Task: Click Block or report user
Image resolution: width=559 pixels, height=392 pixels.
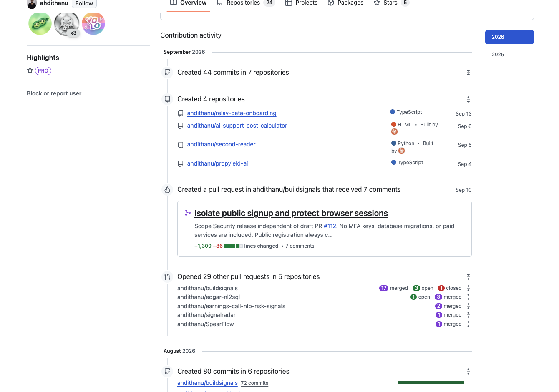Action: [x=54, y=93]
